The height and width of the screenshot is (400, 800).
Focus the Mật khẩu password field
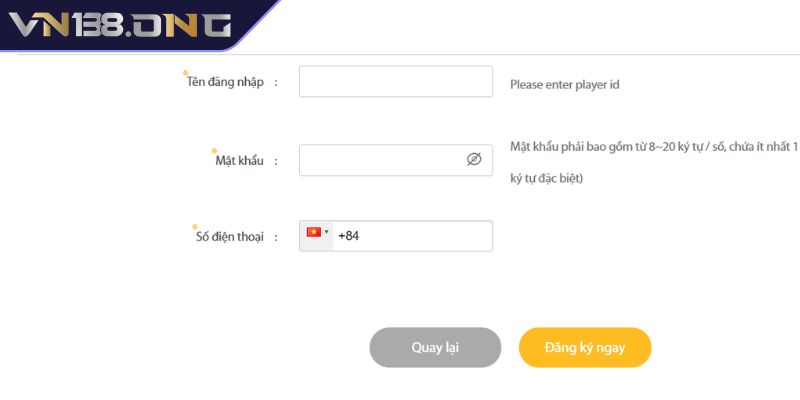380,160
